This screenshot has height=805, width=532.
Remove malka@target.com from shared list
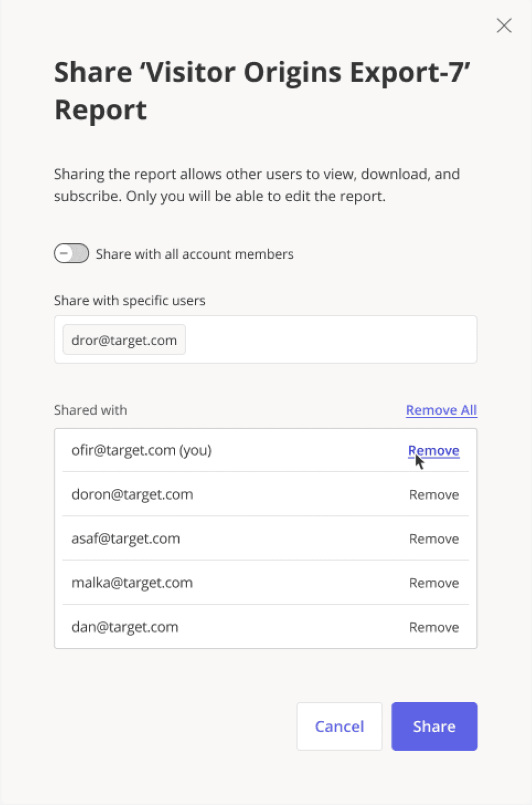(434, 582)
